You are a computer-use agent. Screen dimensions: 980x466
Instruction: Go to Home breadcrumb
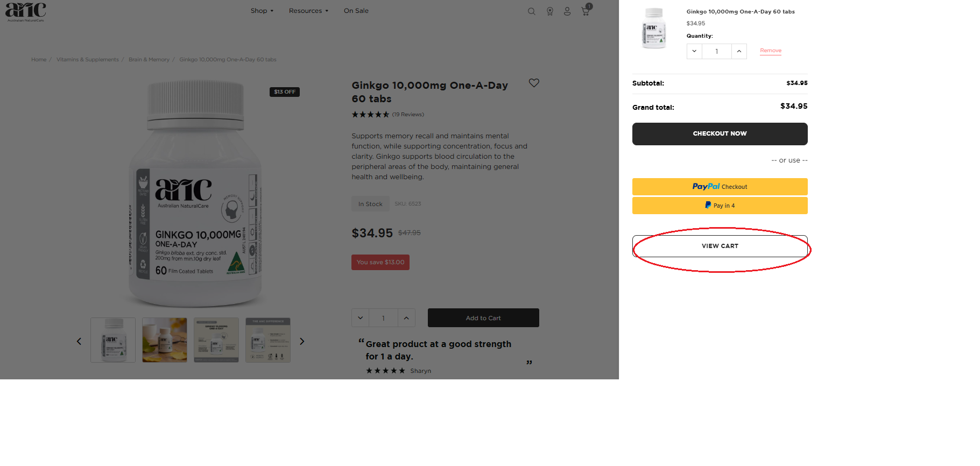(x=39, y=60)
